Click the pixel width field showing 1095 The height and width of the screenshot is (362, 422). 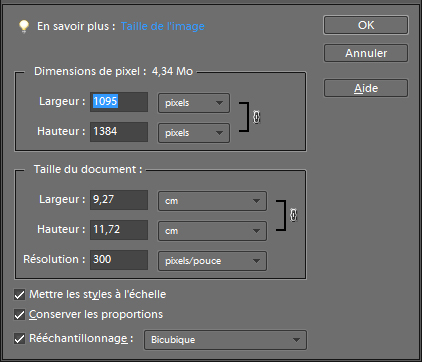(119, 102)
